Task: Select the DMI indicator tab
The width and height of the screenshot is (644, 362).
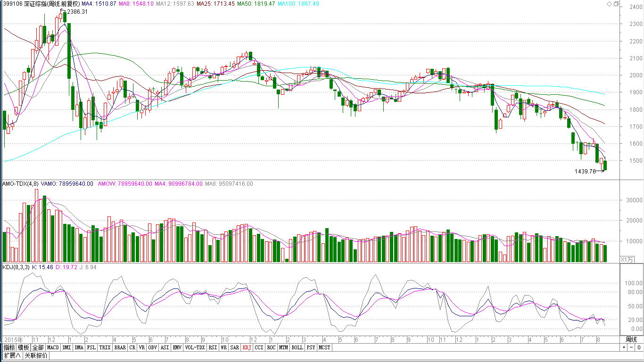Action: coord(67,347)
